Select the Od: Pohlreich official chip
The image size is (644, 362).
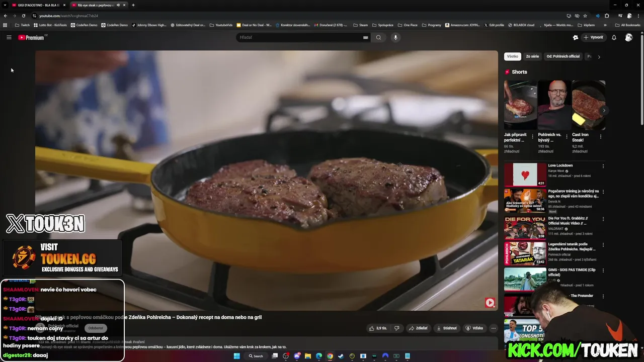coord(563,56)
